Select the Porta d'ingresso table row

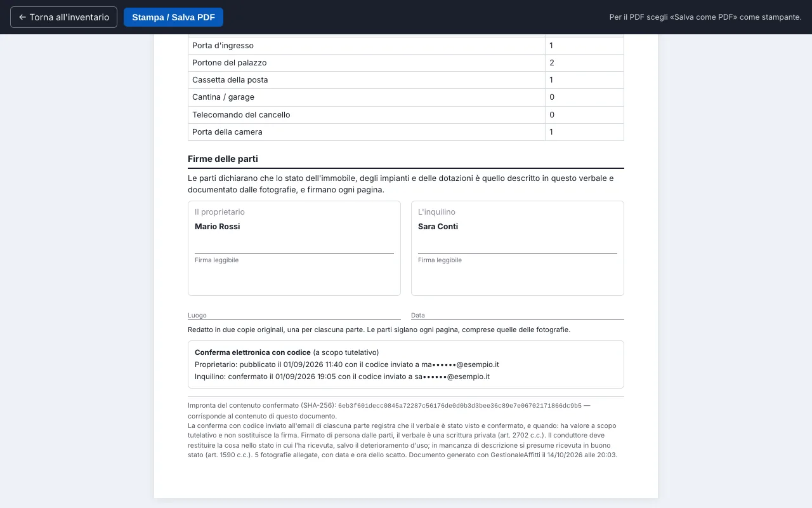pyautogui.click(x=406, y=46)
